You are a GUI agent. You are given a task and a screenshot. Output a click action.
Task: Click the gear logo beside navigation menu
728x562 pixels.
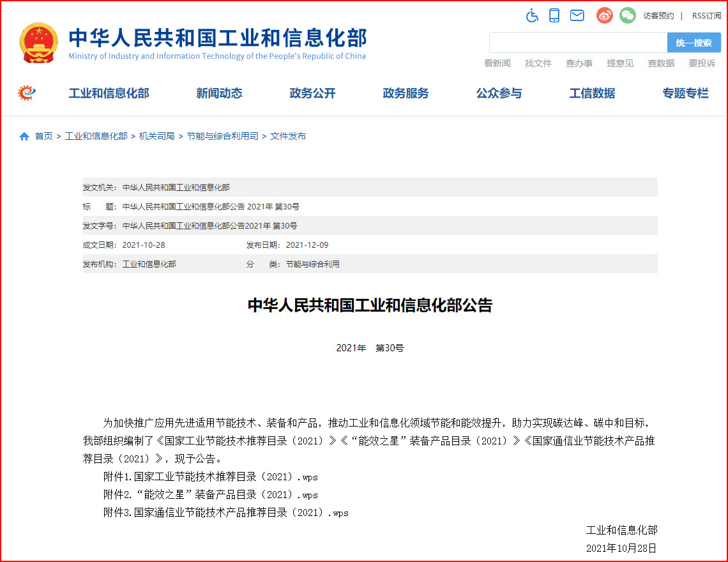point(27,93)
